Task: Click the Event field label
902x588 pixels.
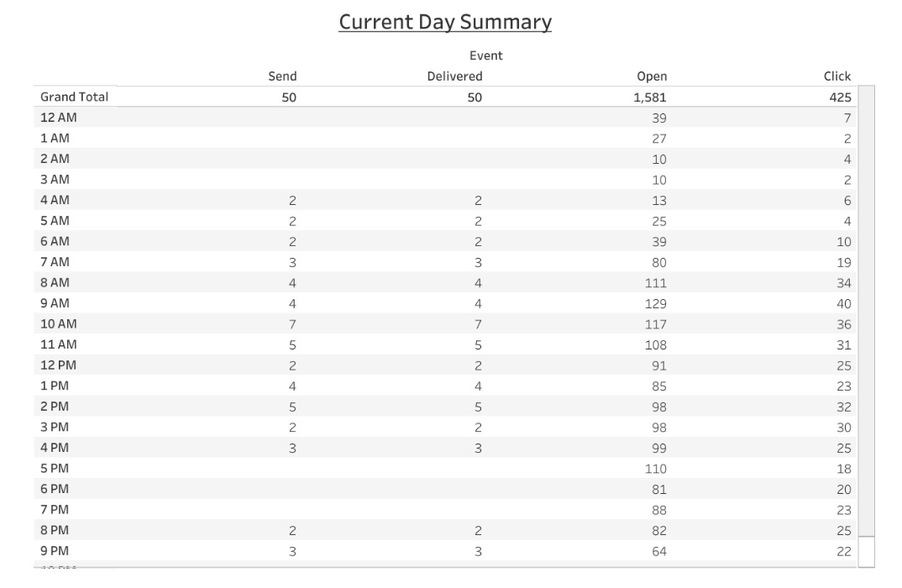Action: tap(485, 55)
